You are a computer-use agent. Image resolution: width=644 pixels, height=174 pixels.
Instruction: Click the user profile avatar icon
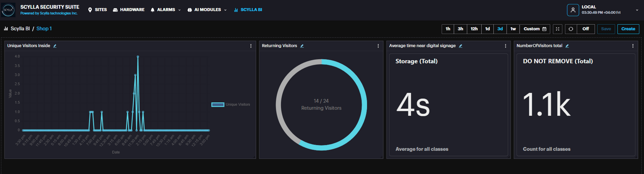tap(573, 10)
